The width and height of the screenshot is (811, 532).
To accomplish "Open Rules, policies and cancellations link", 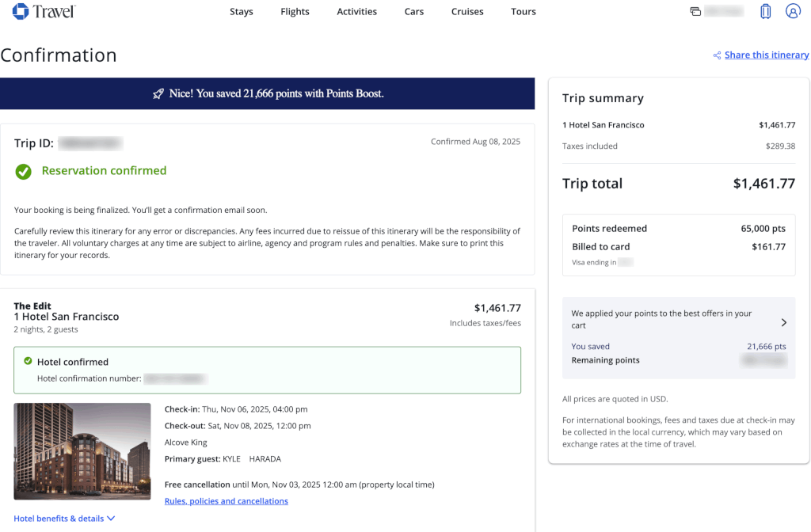I will click(x=227, y=501).
